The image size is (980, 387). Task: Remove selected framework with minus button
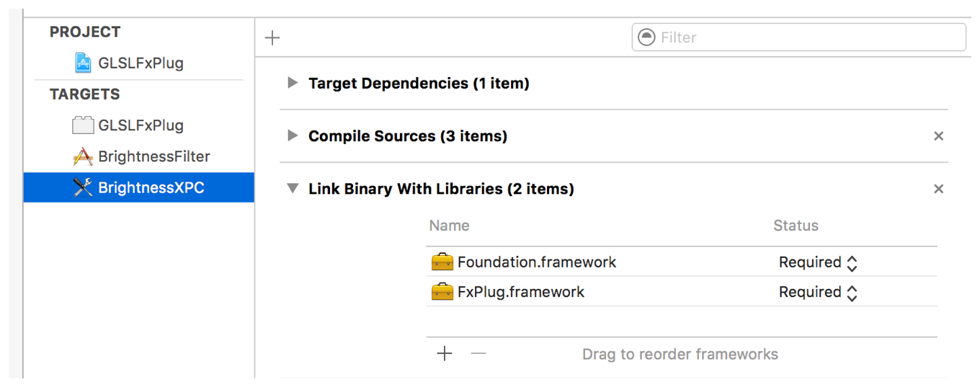click(478, 354)
